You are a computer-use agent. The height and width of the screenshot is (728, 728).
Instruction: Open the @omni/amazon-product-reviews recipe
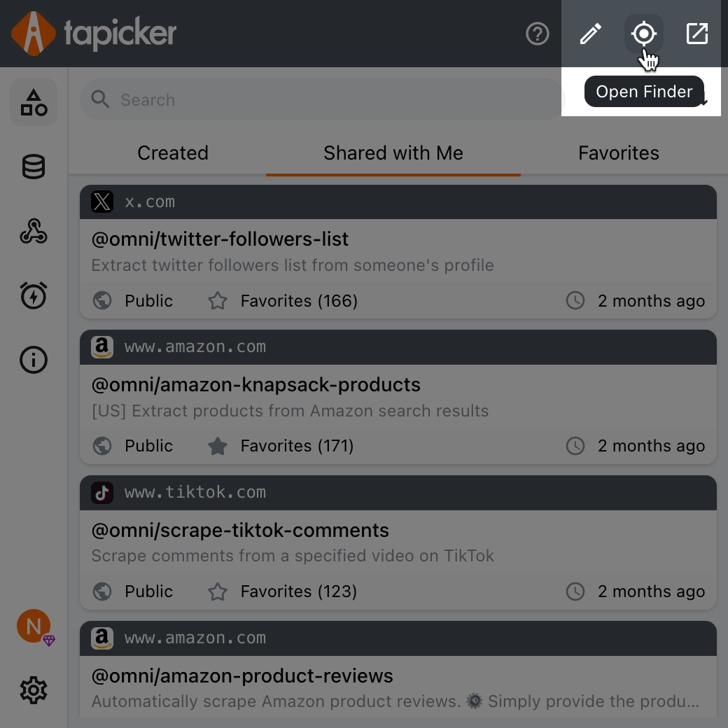[x=242, y=676]
